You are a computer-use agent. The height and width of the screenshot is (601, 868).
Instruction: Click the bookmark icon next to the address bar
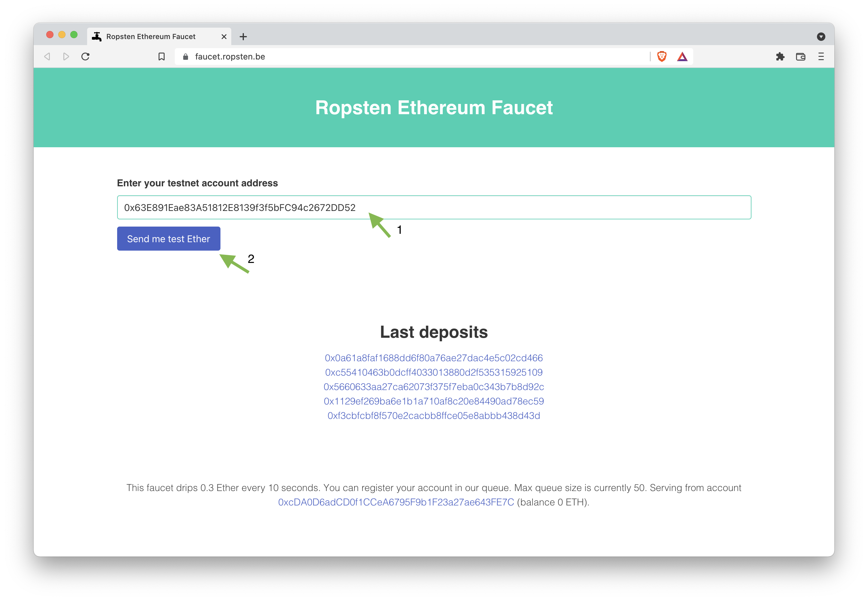coord(162,56)
